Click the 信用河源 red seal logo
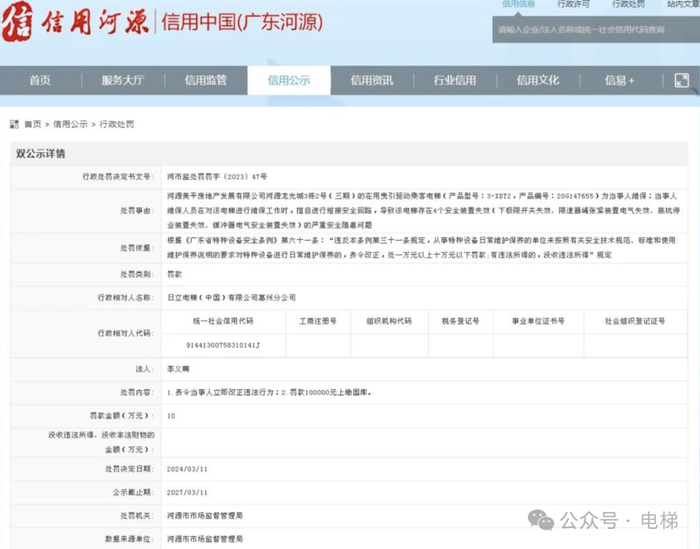Image resolution: width=700 pixels, height=549 pixels. 17,21
